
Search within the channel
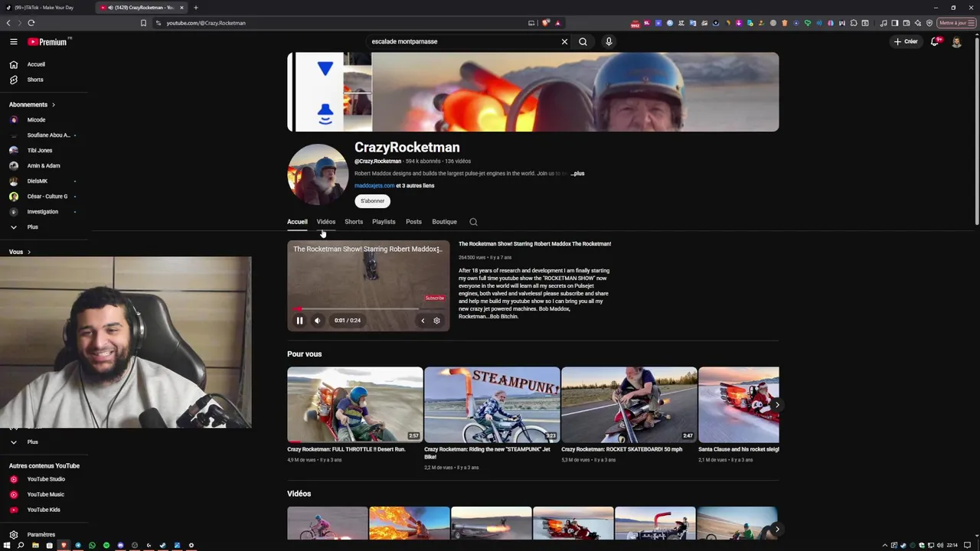tap(473, 222)
